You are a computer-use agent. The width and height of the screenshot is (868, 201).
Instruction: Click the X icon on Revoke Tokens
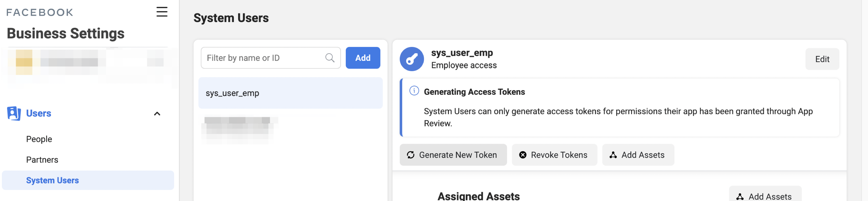click(522, 155)
